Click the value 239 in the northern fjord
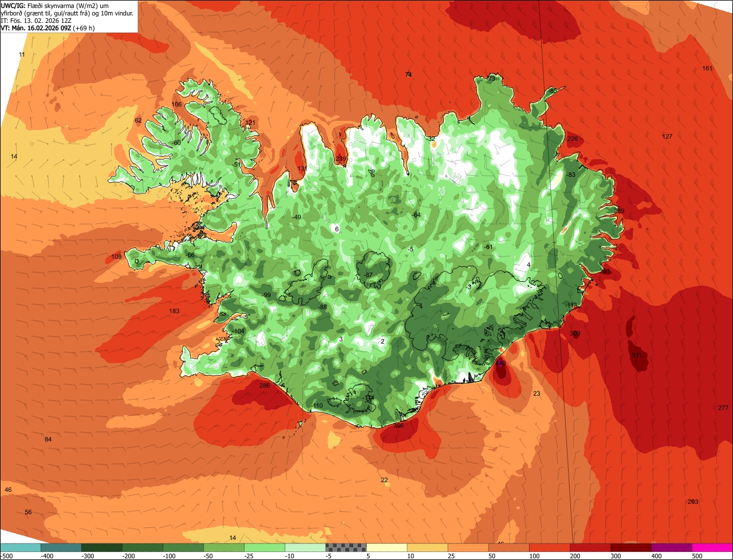Image resolution: width=733 pixels, height=560 pixels. [341, 159]
